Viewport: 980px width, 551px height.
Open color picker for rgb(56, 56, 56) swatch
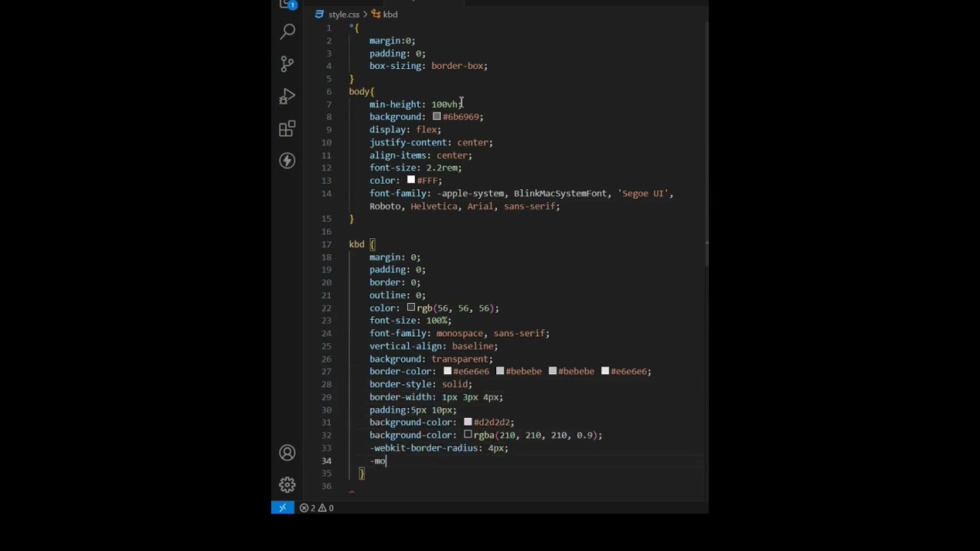[411, 308]
